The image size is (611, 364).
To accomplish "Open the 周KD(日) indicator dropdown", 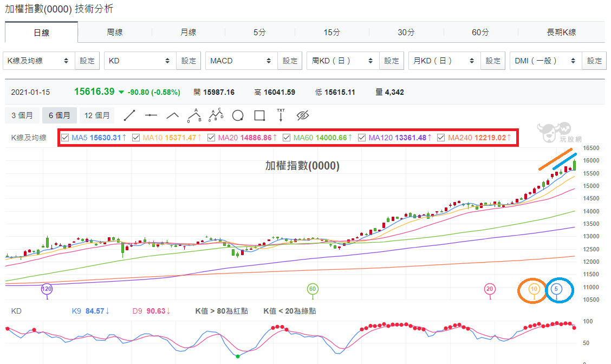I will [x=343, y=61].
